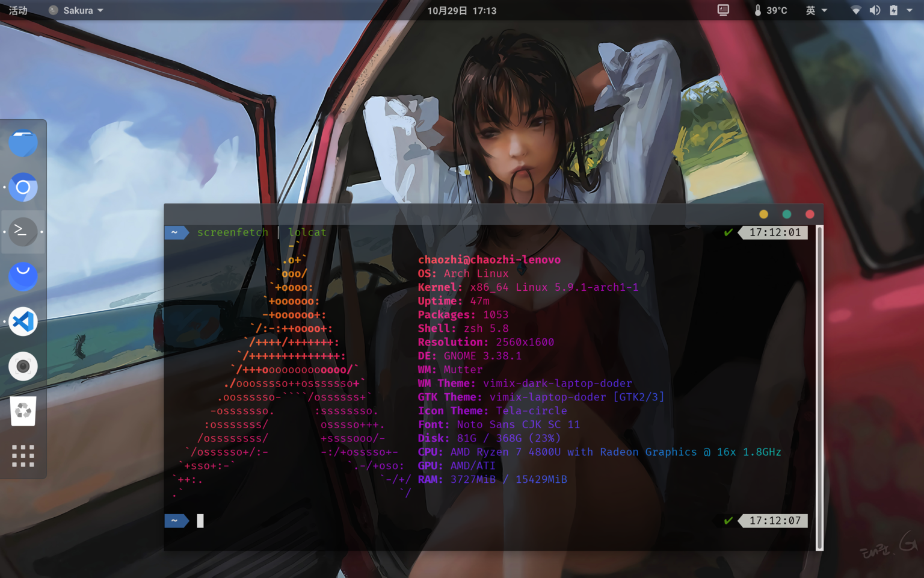This screenshot has width=924, height=578.
Task: Click the 'GPU: AMD/ATI' line
Action: coord(457,466)
